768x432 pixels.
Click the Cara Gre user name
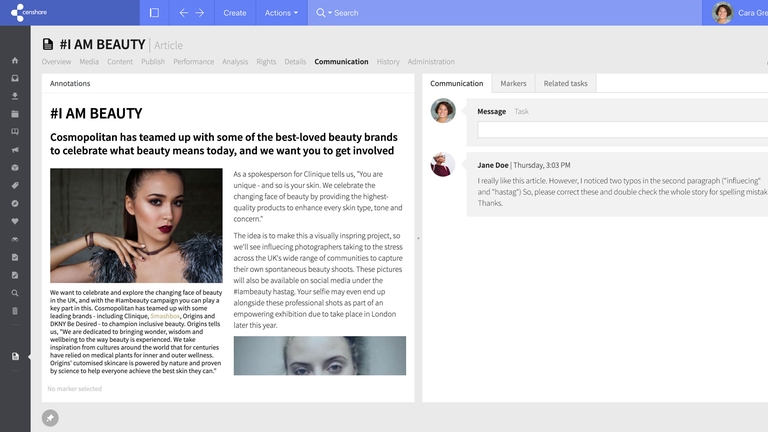(x=753, y=13)
